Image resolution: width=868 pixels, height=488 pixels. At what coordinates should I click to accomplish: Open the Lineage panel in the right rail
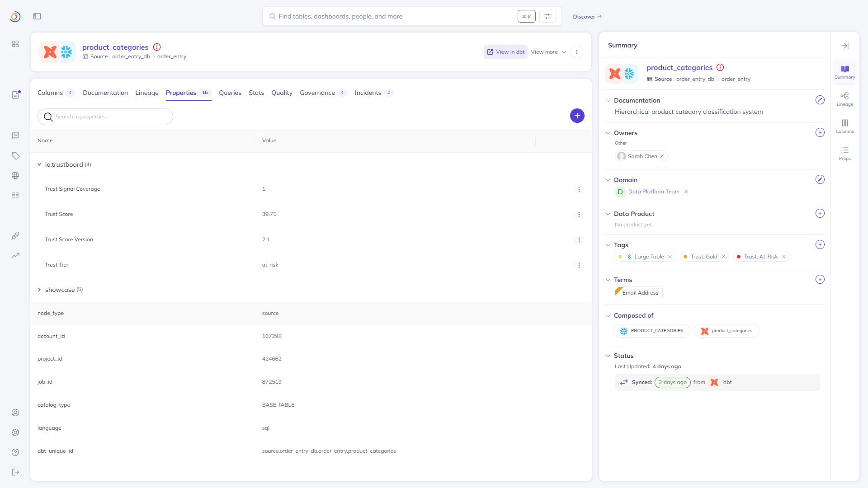coord(844,99)
